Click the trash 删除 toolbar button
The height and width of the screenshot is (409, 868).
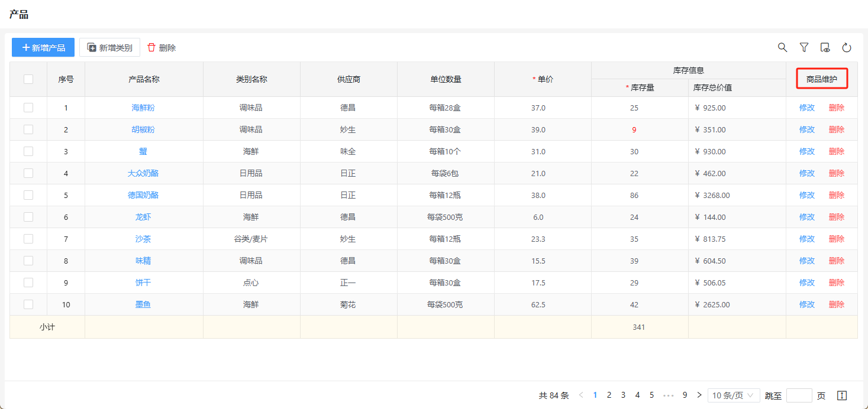click(162, 47)
